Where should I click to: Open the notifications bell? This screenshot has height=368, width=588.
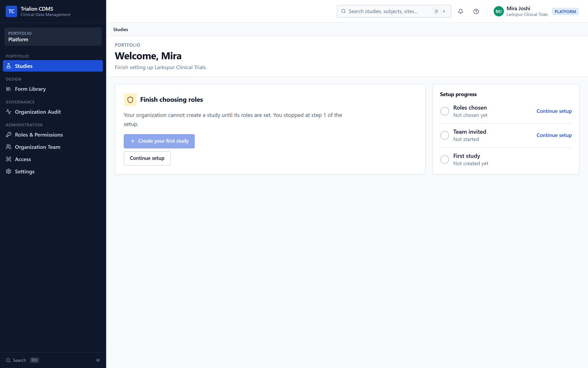tap(460, 11)
